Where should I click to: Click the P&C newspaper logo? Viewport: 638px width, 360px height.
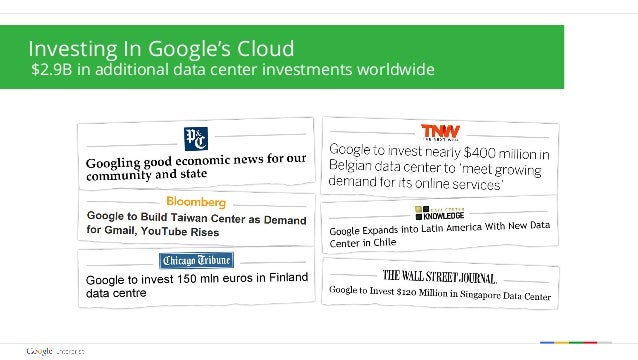(196, 138)
